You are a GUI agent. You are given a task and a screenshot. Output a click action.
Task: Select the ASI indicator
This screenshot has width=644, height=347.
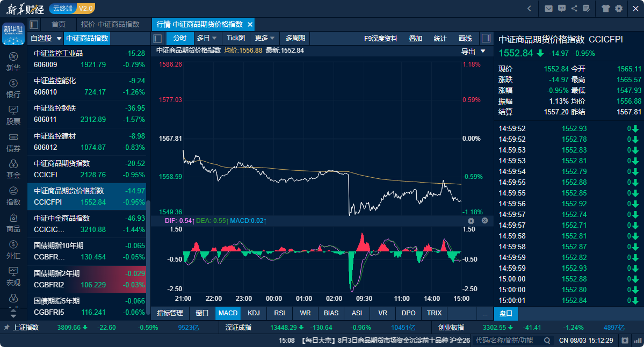357,313
